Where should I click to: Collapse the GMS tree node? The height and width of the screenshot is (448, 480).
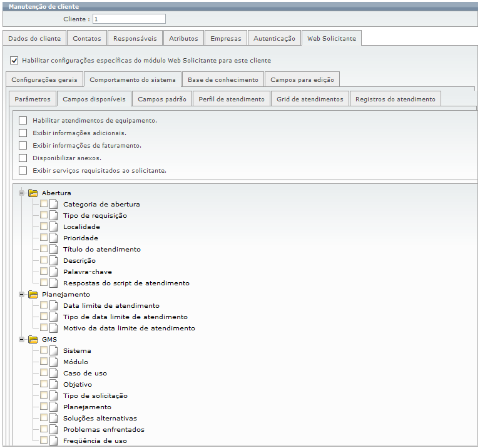[x=22, y=339]
